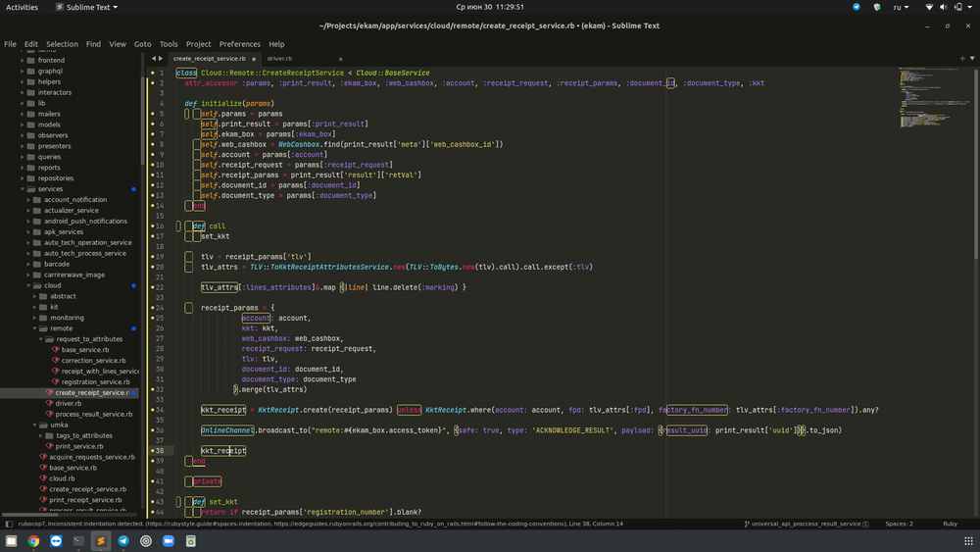Open Telegram from the dock
This screenshot has width=980, height=552.
(x=123, y=540)
